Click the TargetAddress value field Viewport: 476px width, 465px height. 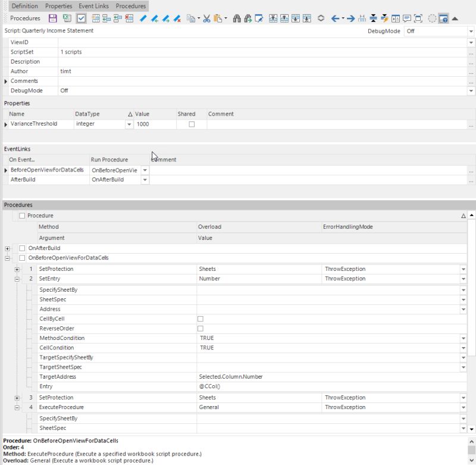coord(331,377)
